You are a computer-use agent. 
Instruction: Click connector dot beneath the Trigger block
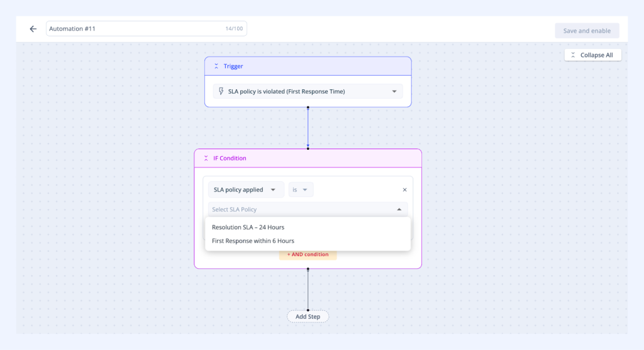(x=308, y=108)
